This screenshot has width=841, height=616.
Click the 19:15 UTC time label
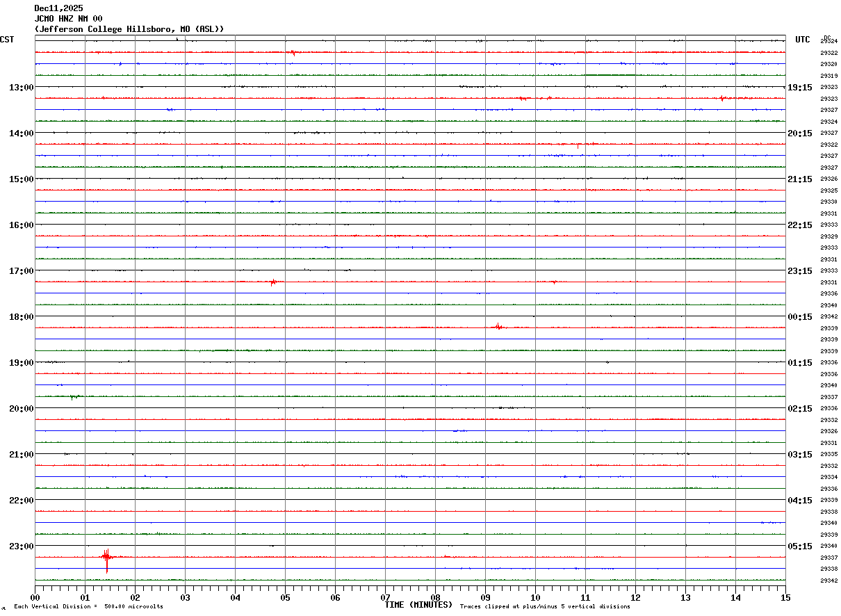click(799, 87)
